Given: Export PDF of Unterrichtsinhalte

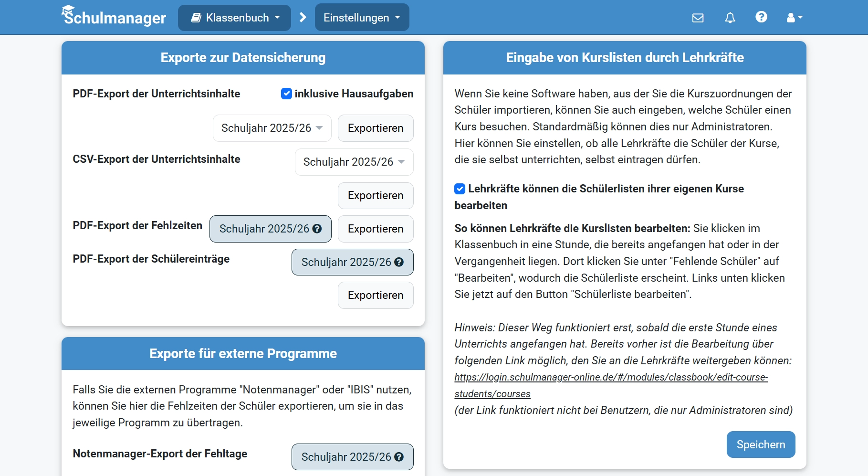Looking at the screenshot, I should tap(376, 128).
